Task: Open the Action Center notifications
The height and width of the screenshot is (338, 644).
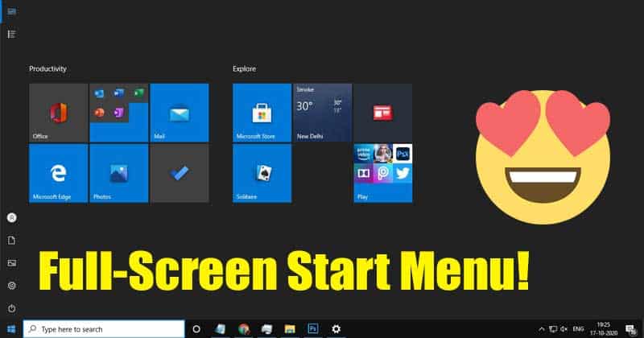Action: pos(631,329)
